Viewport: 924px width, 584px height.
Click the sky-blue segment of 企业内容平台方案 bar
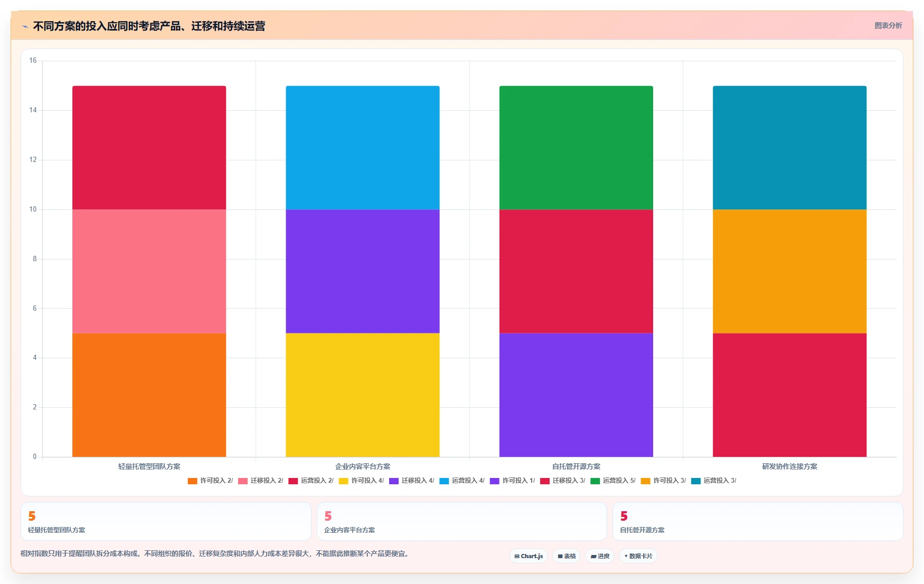pyautogui.click(x=363, y=148)
